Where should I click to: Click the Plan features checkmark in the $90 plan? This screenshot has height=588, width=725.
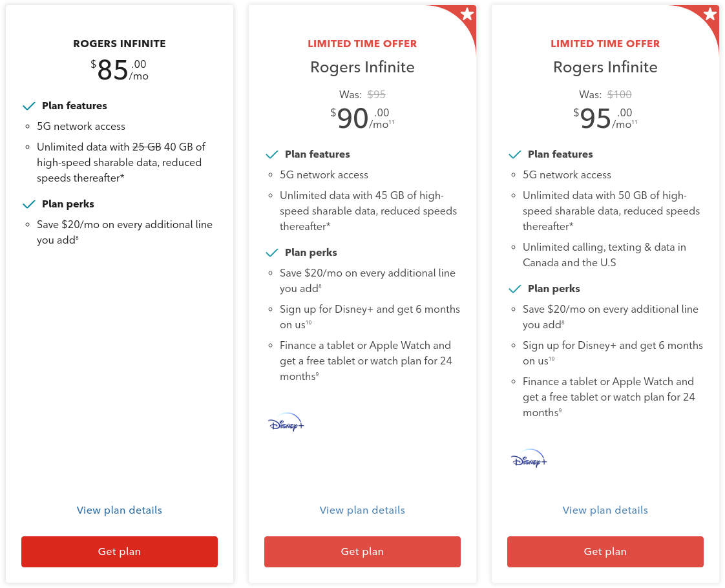tap(272, 154)
